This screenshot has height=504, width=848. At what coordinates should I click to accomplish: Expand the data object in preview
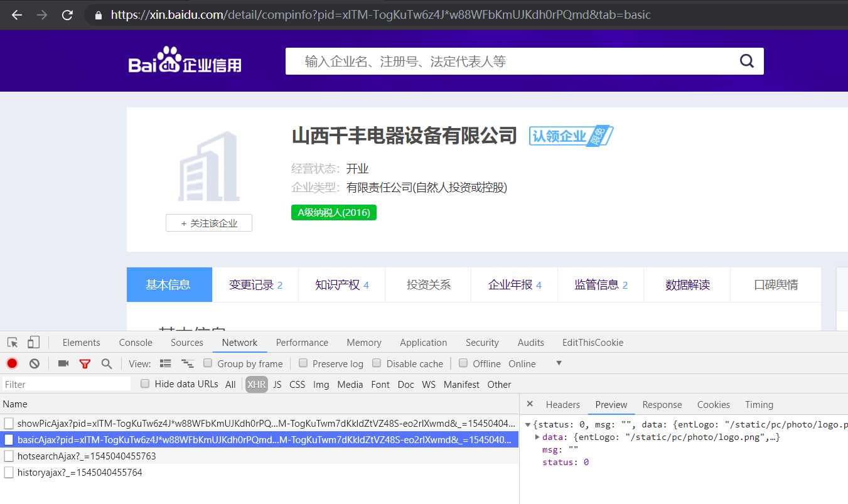[537, 437]
